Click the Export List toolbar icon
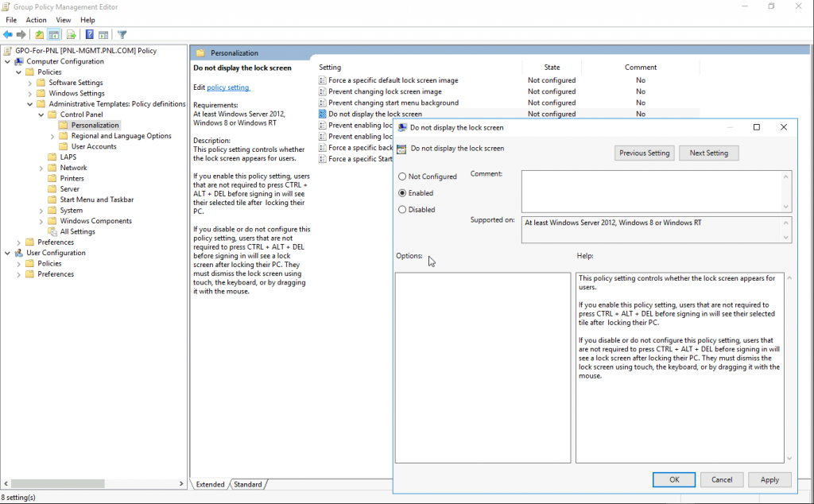 pyautogui.click(x=72, y=34)
